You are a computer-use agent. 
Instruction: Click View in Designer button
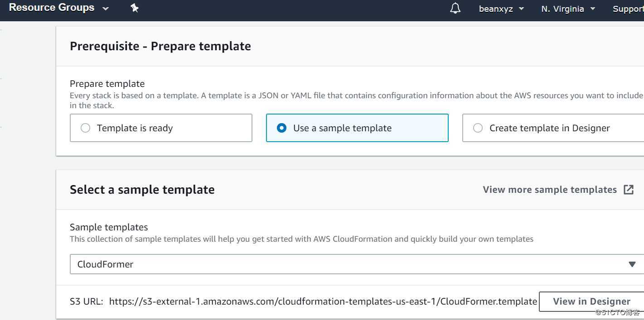tap(591, 301)
